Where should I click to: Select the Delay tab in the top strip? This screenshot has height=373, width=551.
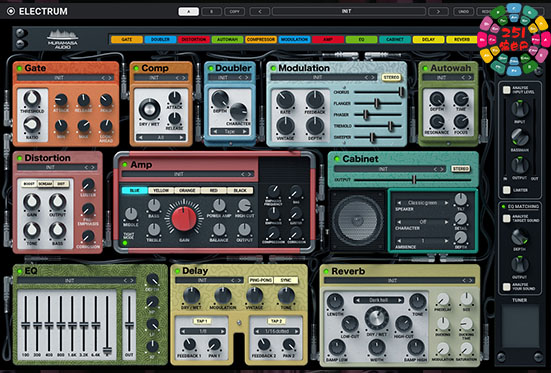click(x=429, y=40)
